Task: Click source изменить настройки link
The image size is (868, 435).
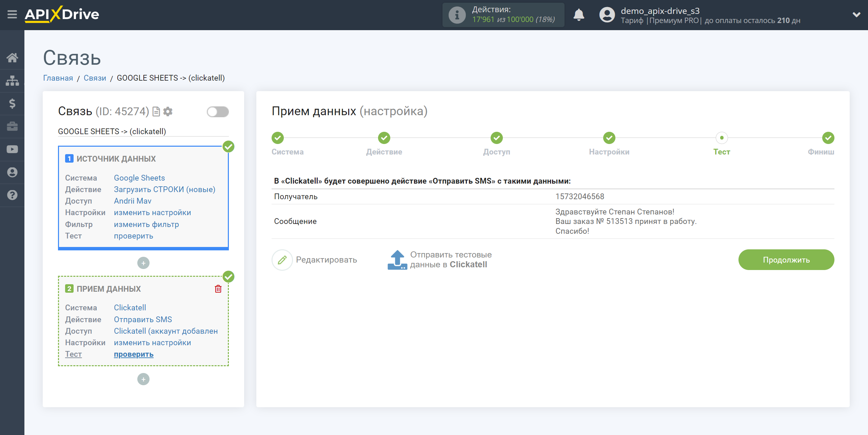Action: click(152, 212)
